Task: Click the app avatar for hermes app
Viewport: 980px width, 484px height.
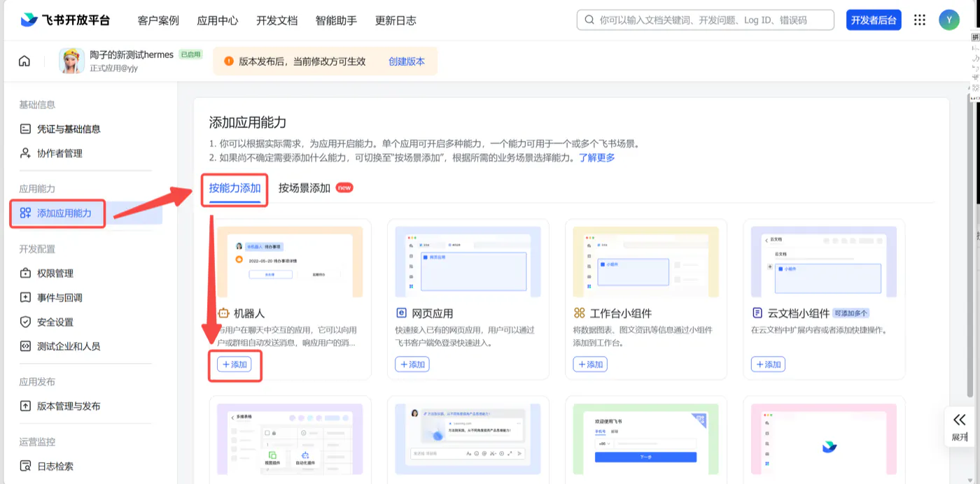Action: pos(72,61)
